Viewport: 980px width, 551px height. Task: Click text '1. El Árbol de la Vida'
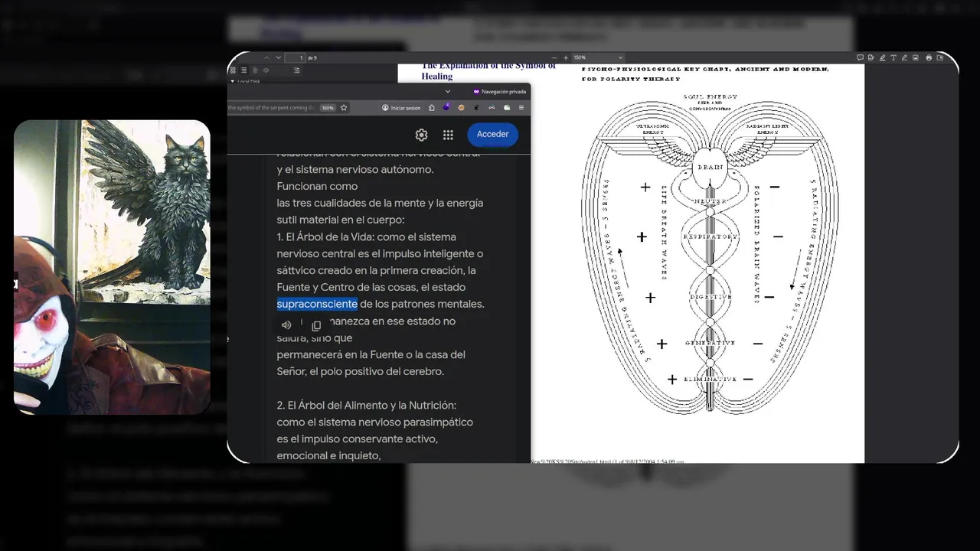point(325,236)
